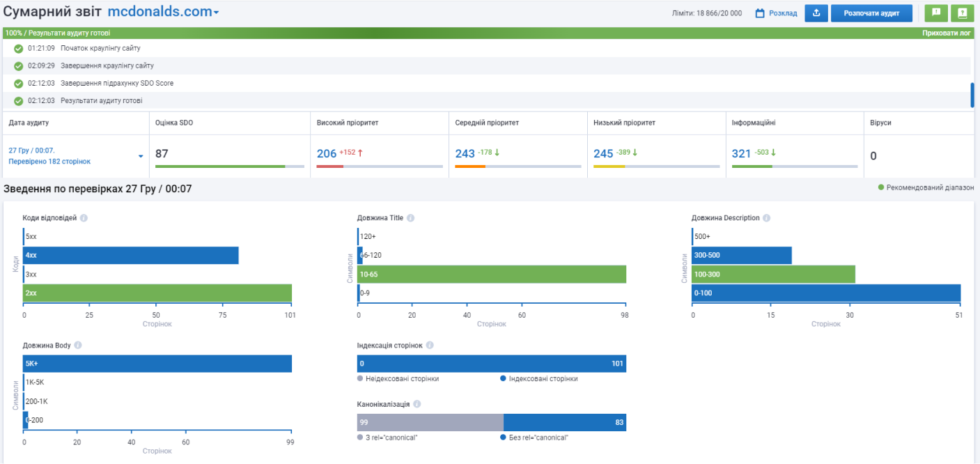Click green check icon for Початок краулінгу сайту
The height and width of the screenshot is (464, 980).
tap(19, 49)
